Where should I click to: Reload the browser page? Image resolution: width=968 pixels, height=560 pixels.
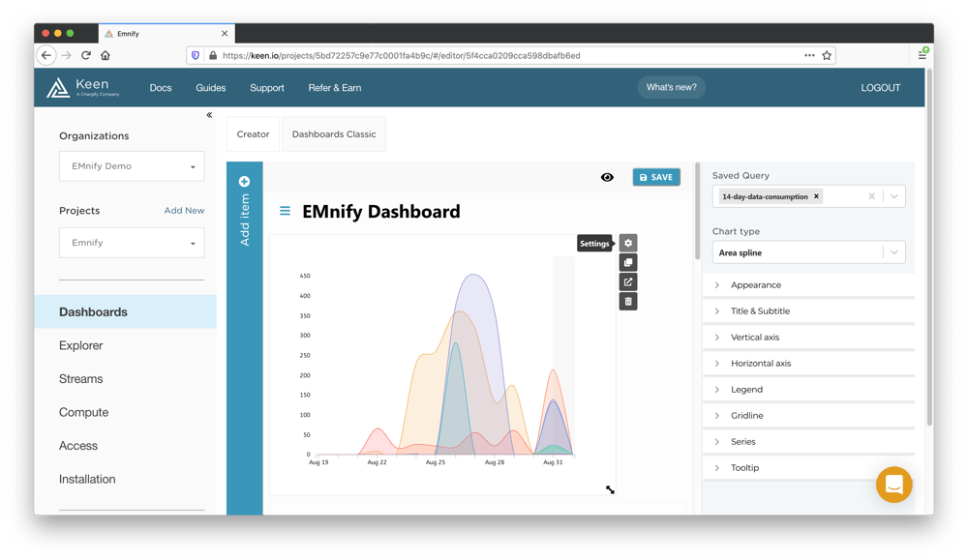86,55
